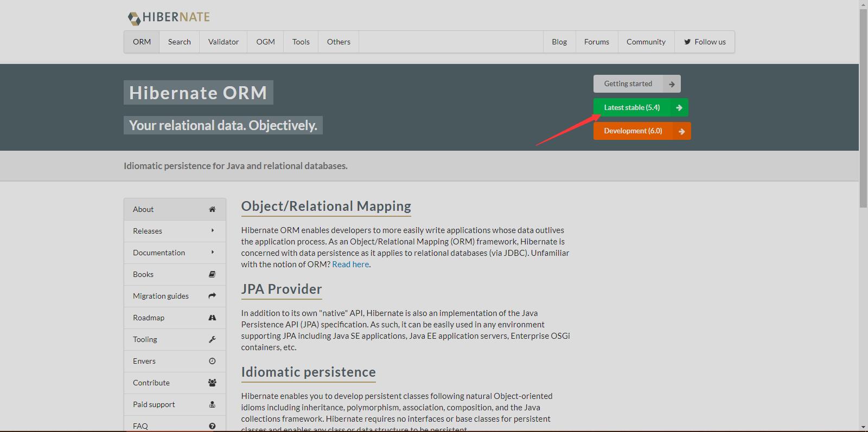Open Paid support in the sidebar

coord(175,404)
